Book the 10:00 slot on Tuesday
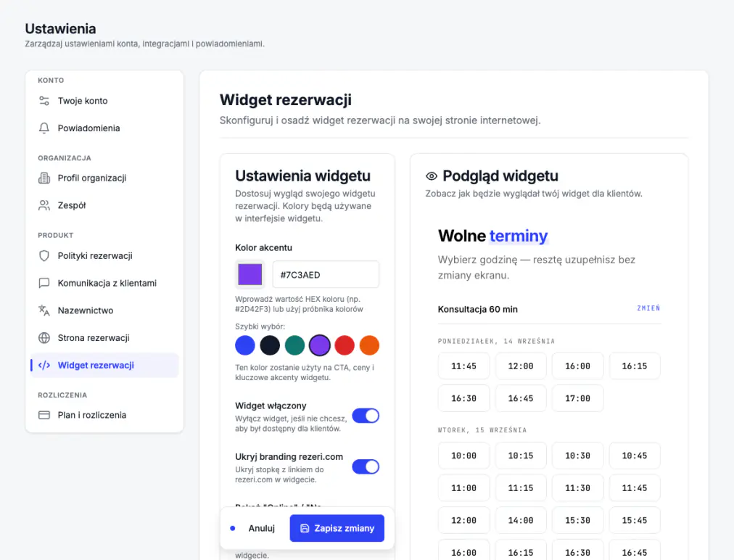Image resolution: width=734 pixels, height=560 pixels. click(464, 456)
